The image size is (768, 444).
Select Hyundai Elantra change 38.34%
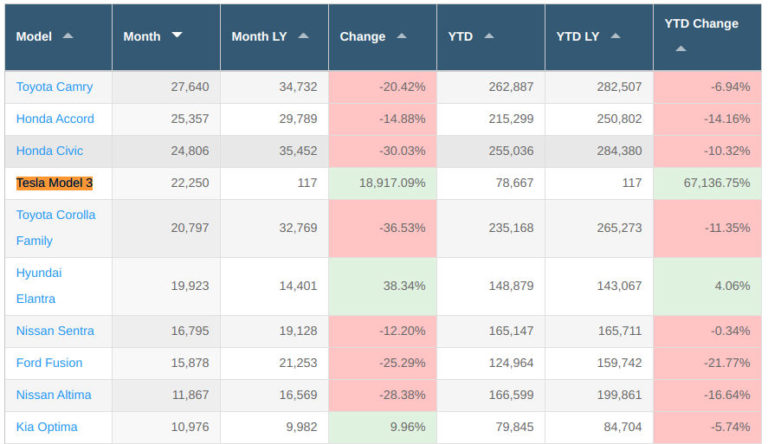pos(404,286)
